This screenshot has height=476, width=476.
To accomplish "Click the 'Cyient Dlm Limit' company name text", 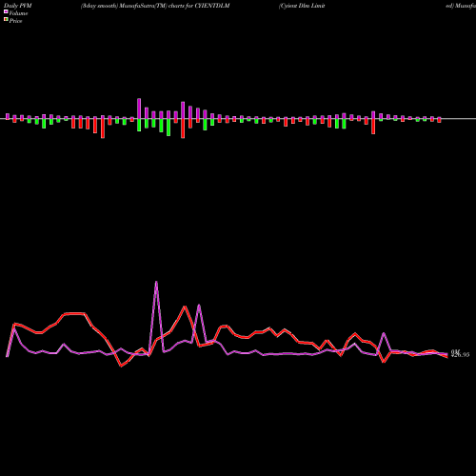I will click(x=302, y=6).
